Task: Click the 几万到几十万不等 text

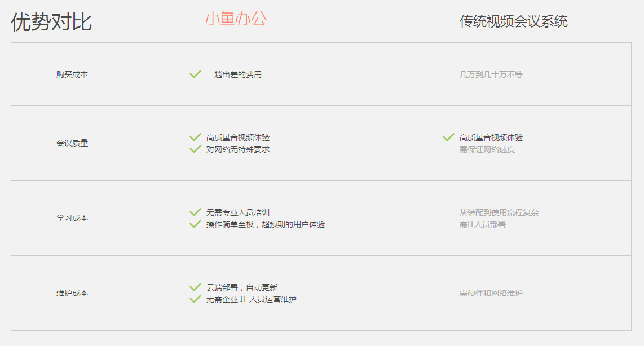Action: click(491, 74)
